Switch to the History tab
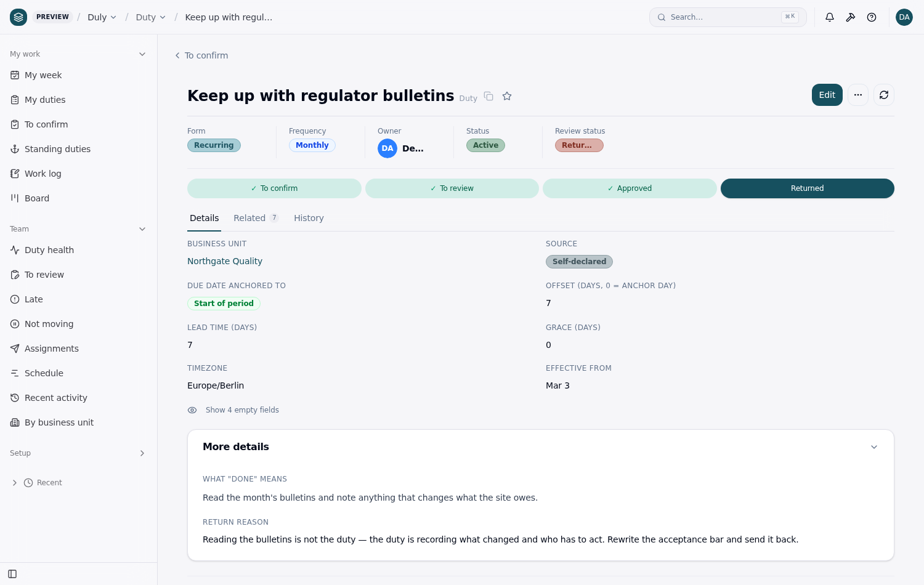The height and width of the screenshot is (585, 924). [309, 218]
